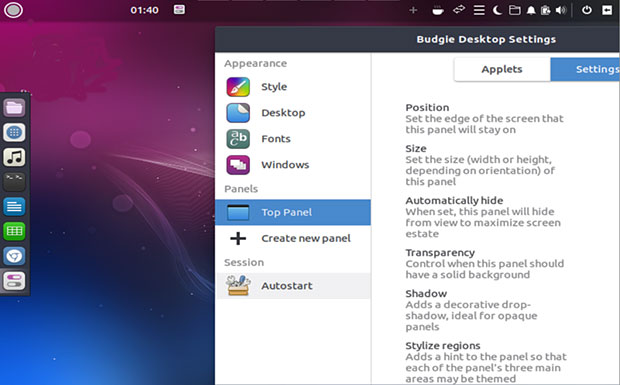Image resolution: width=620 pixels, height=385 pixels.
Task: Switch to the Settings tab
Action: 585,69
